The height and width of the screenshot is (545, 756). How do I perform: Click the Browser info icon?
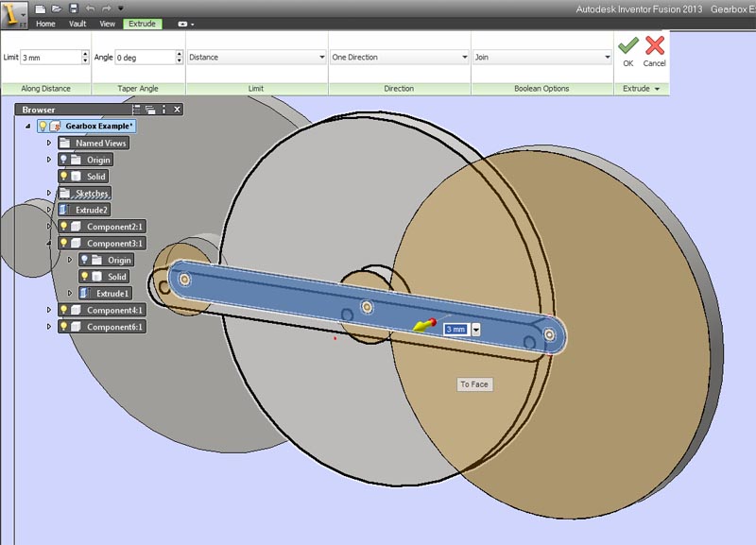click(163, 110)
